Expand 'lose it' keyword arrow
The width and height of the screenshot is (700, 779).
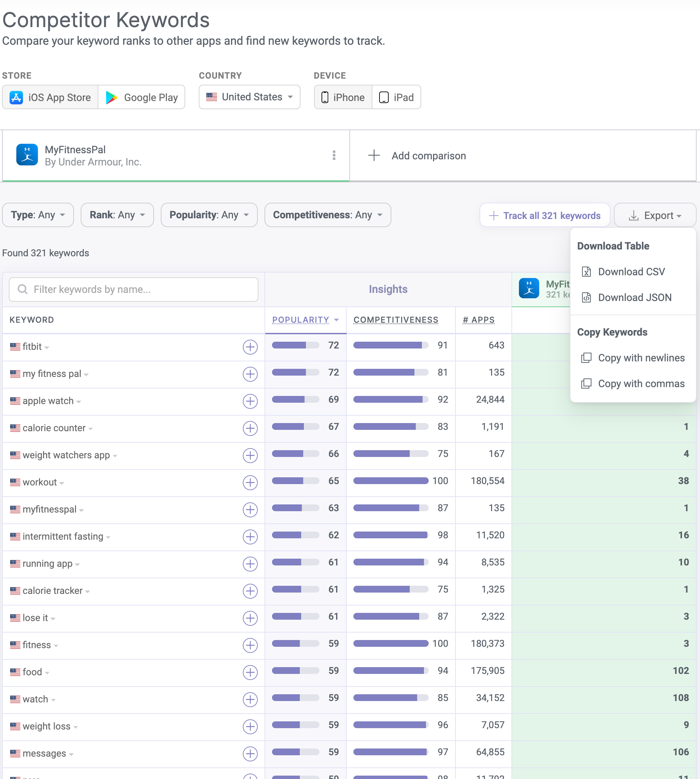[x=53, y=619]
